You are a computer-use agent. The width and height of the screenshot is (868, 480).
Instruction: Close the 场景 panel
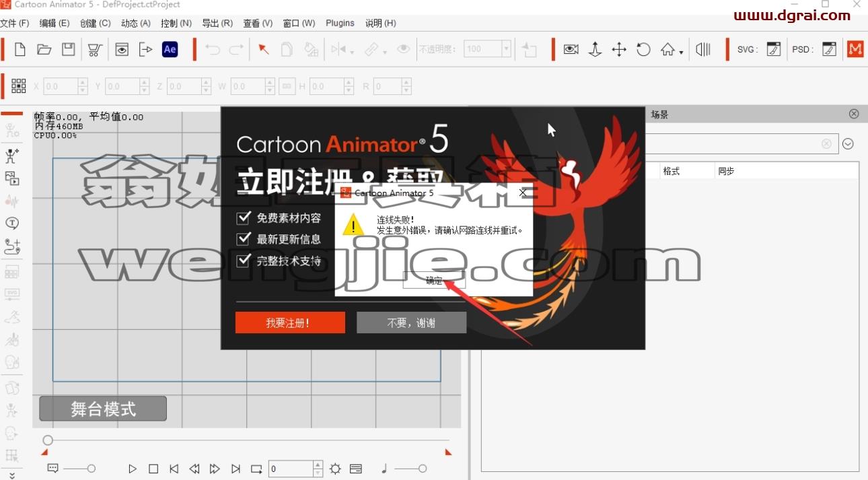click(854, 114)
